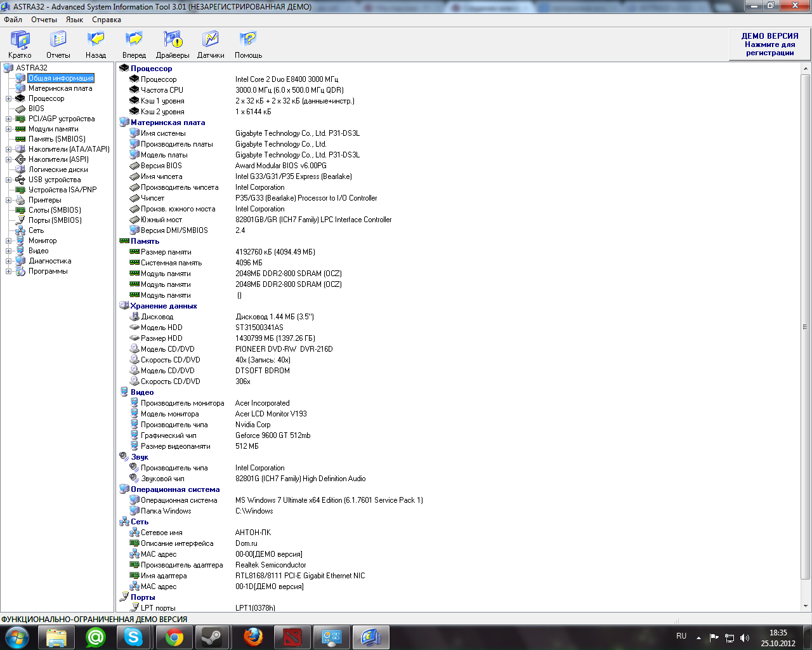The image size is (812, 650).
Task: Go back with the Назад arrow icon
Action: pyautogui.click(x=96, y=40)
